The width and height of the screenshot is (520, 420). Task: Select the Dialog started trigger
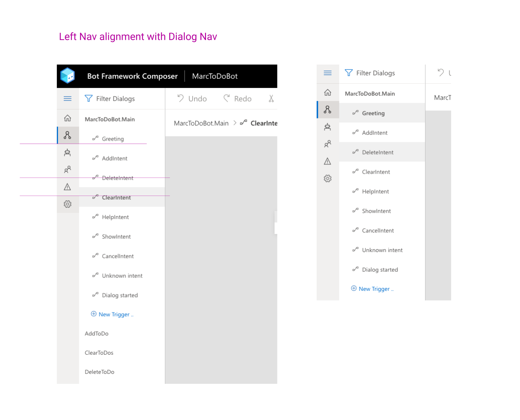click(x=120, y=295)
